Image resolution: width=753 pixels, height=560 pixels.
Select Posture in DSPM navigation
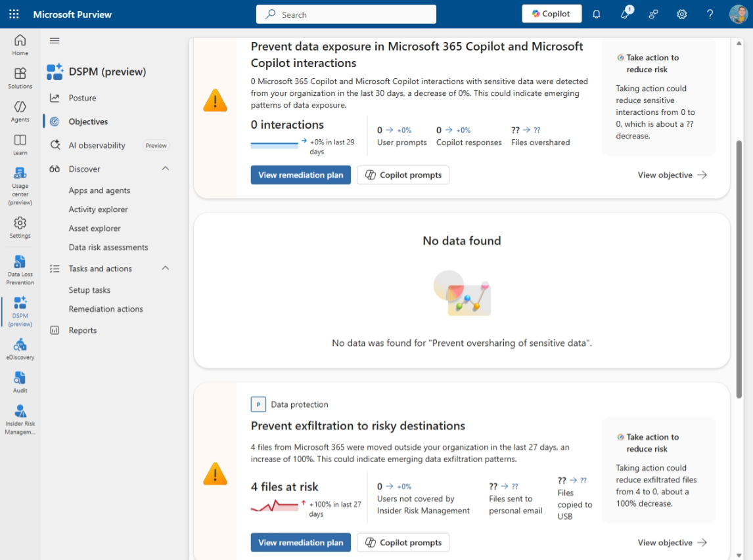click(x=83, y=98)
